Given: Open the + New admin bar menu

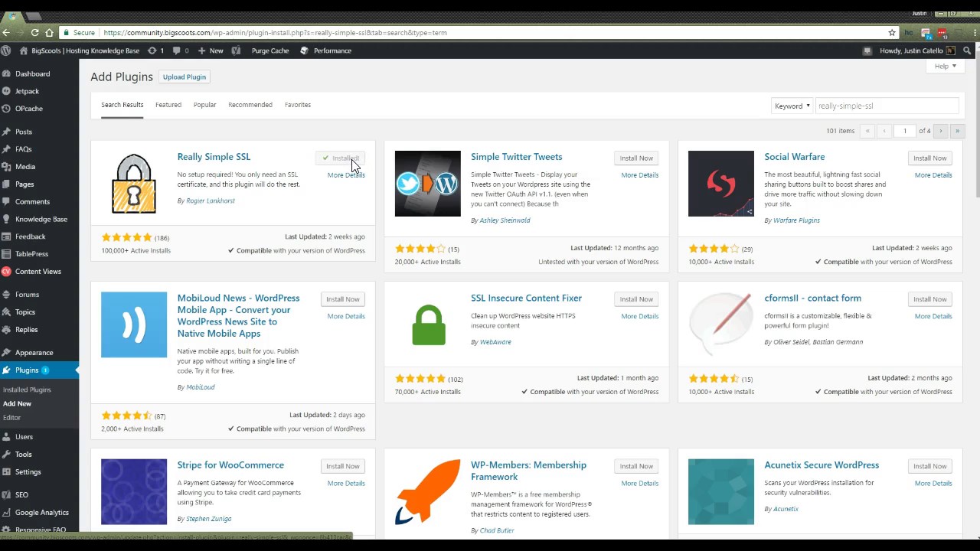Looking at the screenshot, I should tap(211, 51).
